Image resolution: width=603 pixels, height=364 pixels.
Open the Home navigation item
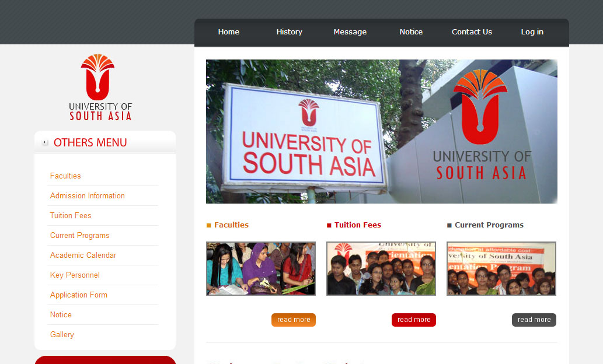[x=228, y=32]
